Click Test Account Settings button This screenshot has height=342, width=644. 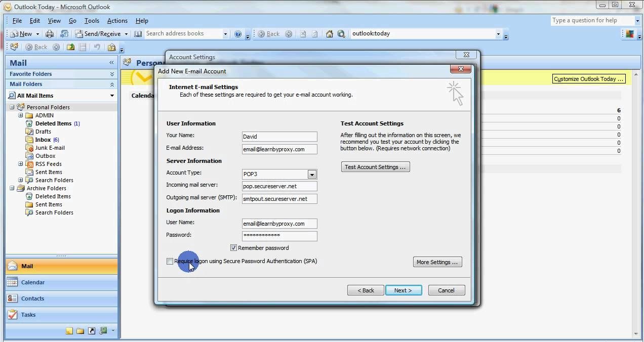[x=375, y=167]
